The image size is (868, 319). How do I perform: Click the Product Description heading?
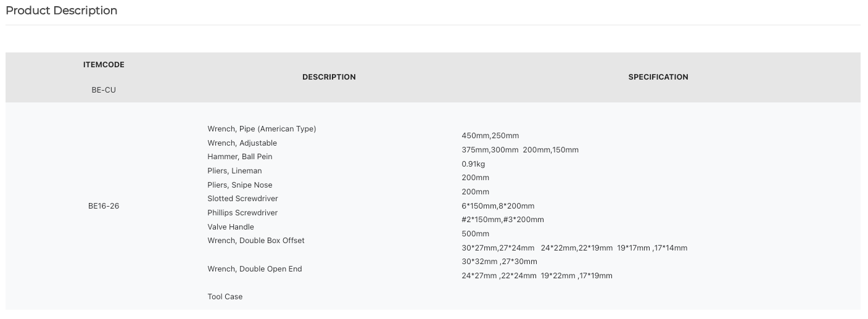[61, 10]
